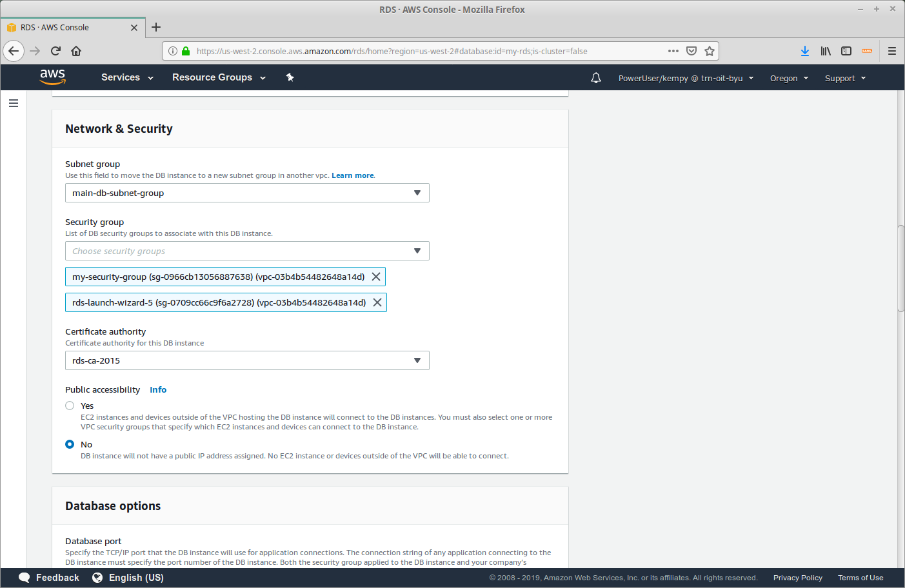
Task: Open a new browser tab
Action: click(x=156, y=27)
